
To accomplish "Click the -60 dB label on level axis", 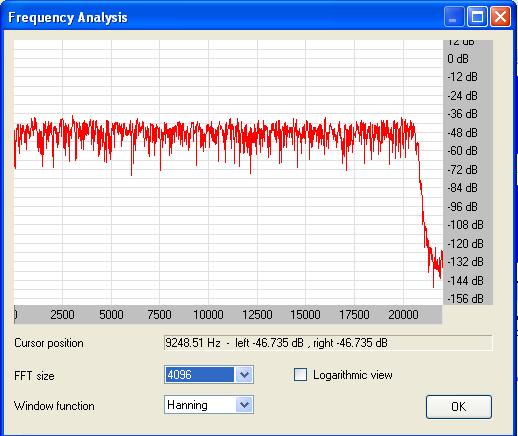I will point(462,151).
